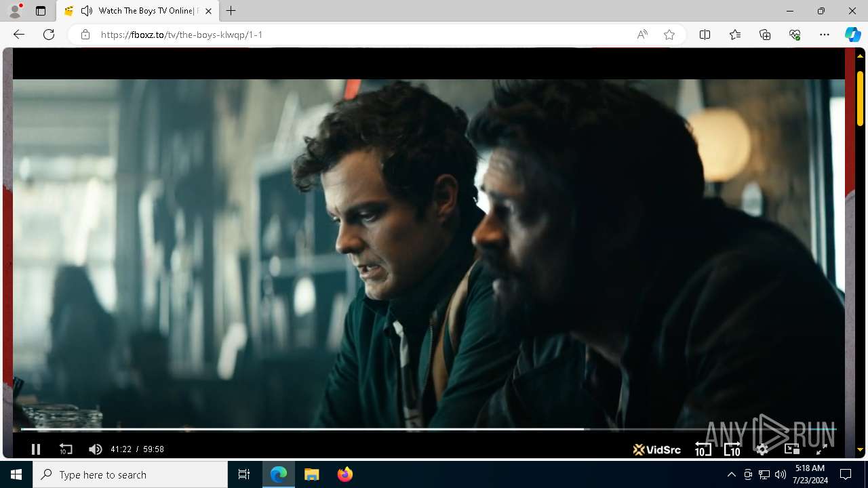Open Edge split screen
Screen dimensions: 868x488
point(705,35)
